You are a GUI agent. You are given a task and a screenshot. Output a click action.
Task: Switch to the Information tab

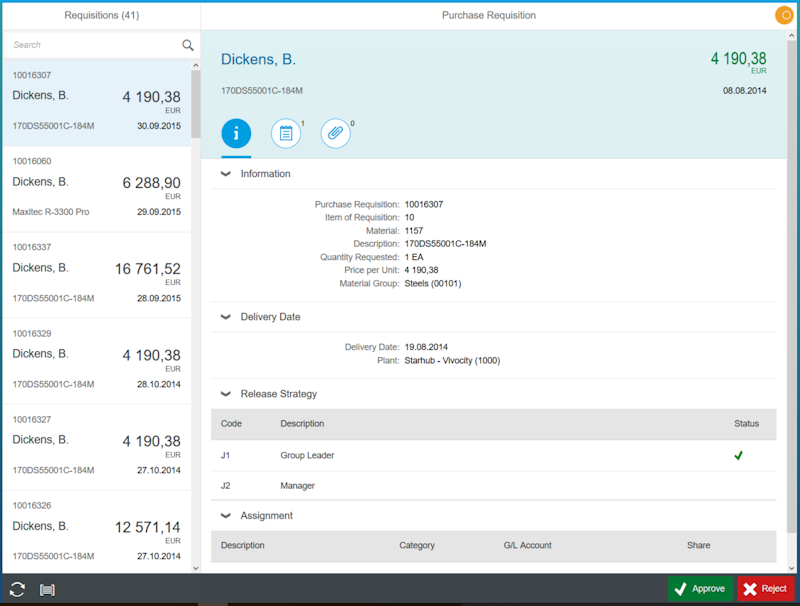point(236,132)
